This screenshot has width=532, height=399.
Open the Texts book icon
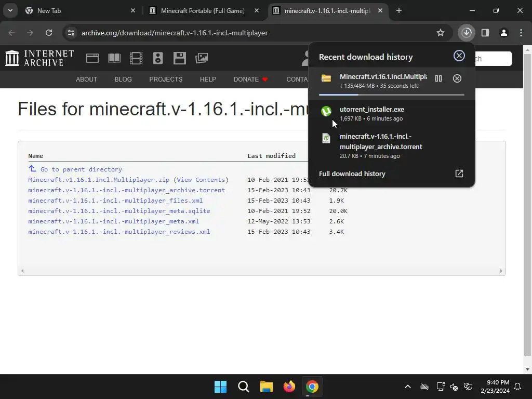(x=114, y=58)
